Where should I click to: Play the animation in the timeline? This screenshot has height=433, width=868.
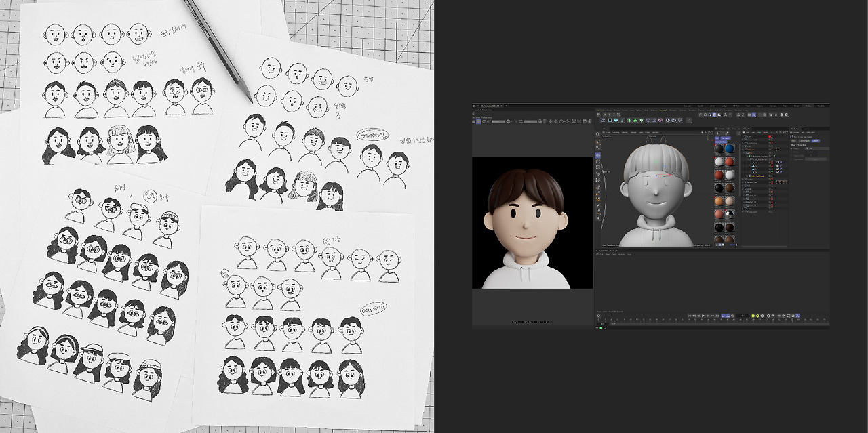(x=703, y=316)
